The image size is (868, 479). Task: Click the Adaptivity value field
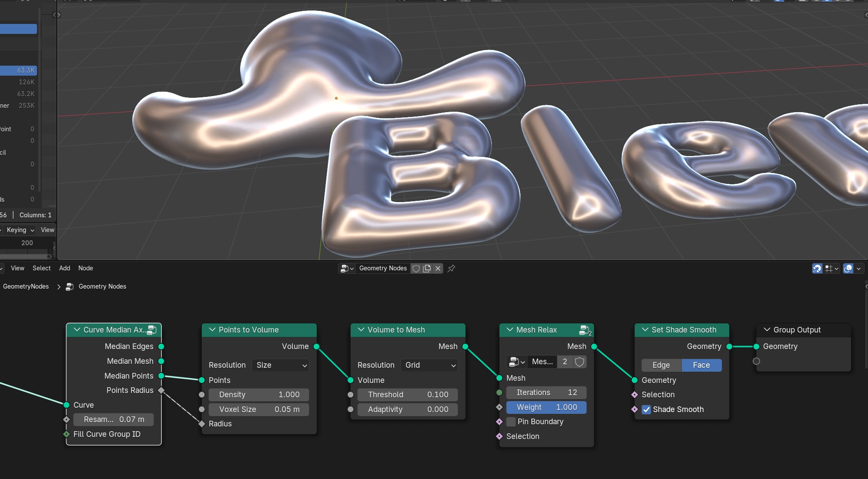[408, 409]
